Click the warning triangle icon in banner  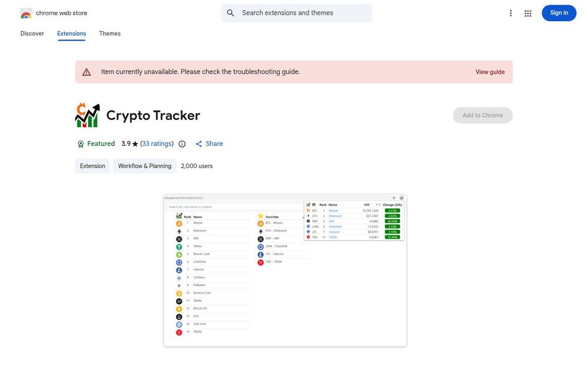coord(86,72)
